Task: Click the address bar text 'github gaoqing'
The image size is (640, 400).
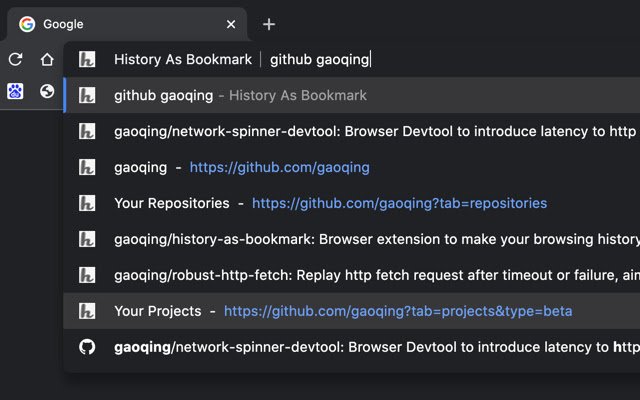Action: (320, 60)
